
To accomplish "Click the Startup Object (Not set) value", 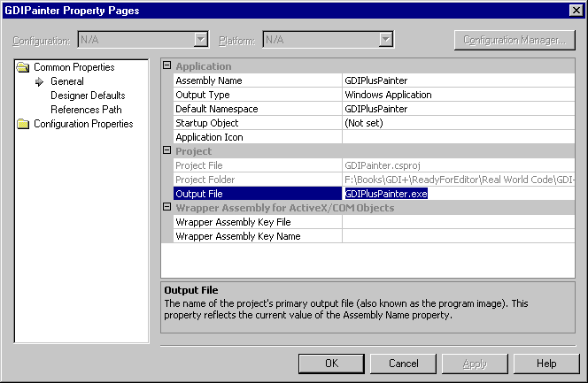I will pos(458,123).
